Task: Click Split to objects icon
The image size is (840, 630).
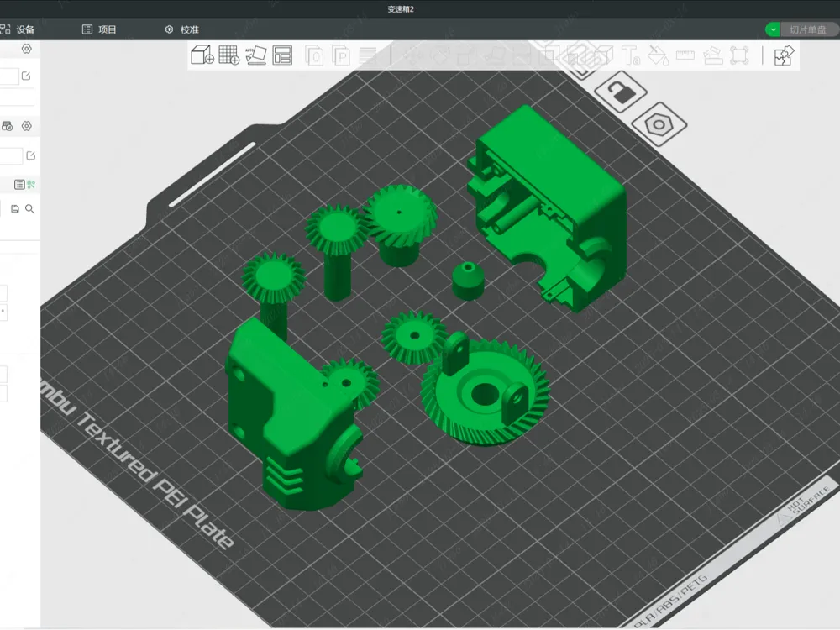Action: click(314, 55)
